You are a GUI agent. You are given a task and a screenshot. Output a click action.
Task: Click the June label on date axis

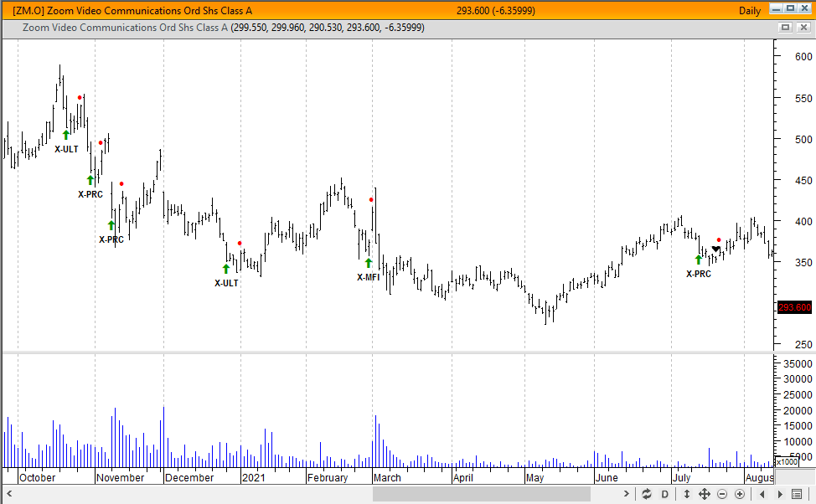click(607, 477)
